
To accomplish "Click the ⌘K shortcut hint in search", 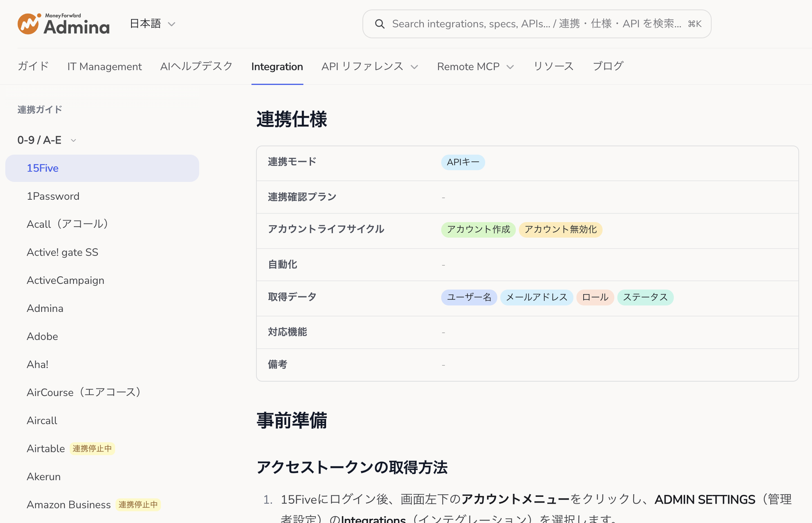I will (x=694, y=24).
